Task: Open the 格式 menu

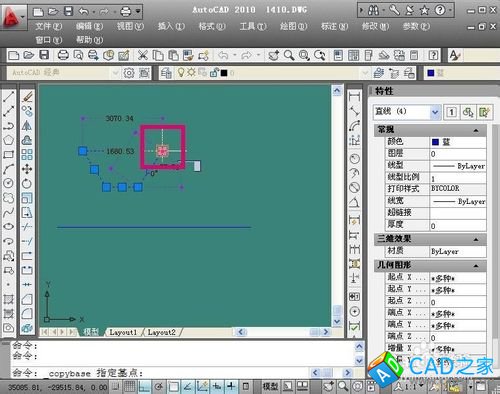Action: [212, 26]
